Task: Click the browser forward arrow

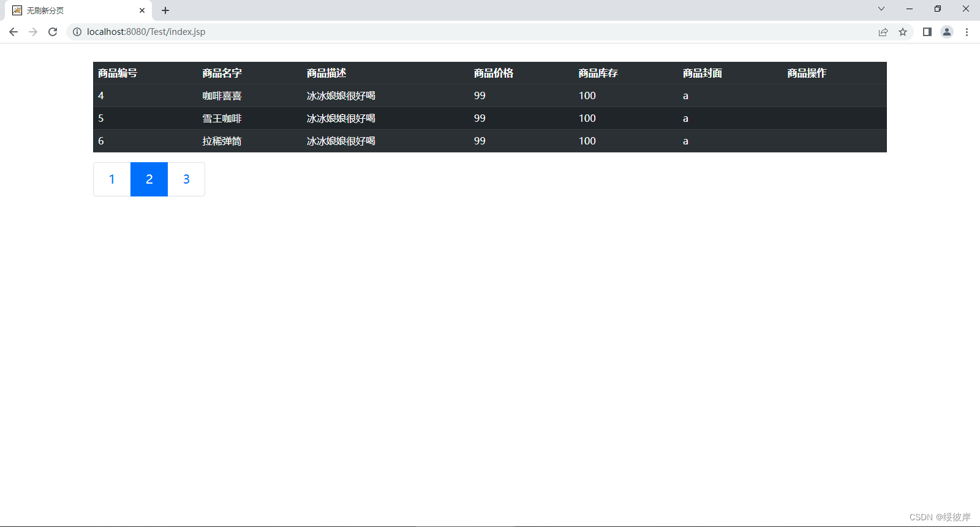Action: 33,32
